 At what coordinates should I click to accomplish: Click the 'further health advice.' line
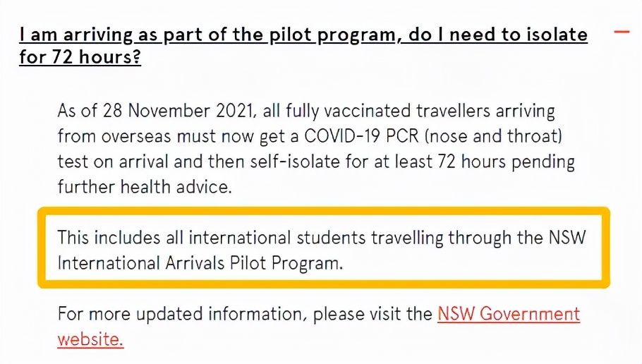pos(145,187)
